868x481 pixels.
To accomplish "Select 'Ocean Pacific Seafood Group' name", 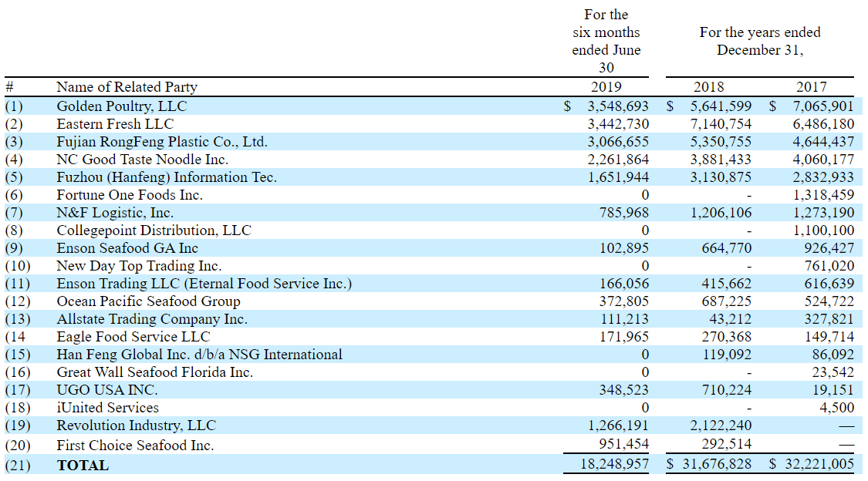I will coord(148,301).
